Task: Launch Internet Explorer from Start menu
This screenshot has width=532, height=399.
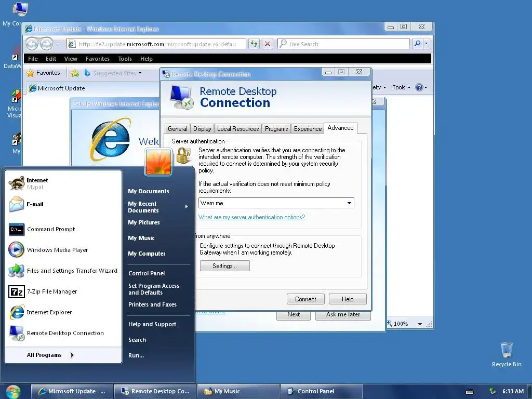Action: click(63, 312)
